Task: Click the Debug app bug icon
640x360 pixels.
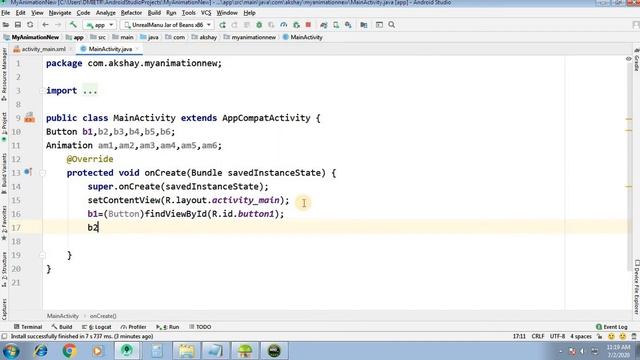Action: point(259,25)
